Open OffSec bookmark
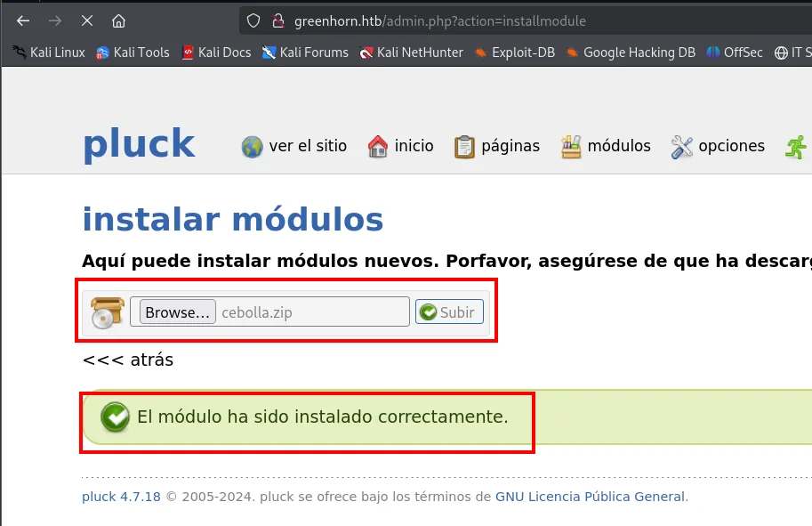 click(x=735, y=53)
